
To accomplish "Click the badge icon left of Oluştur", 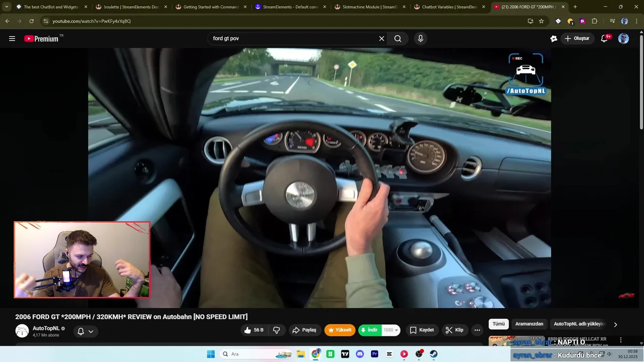I will click(x=554, y=39).
